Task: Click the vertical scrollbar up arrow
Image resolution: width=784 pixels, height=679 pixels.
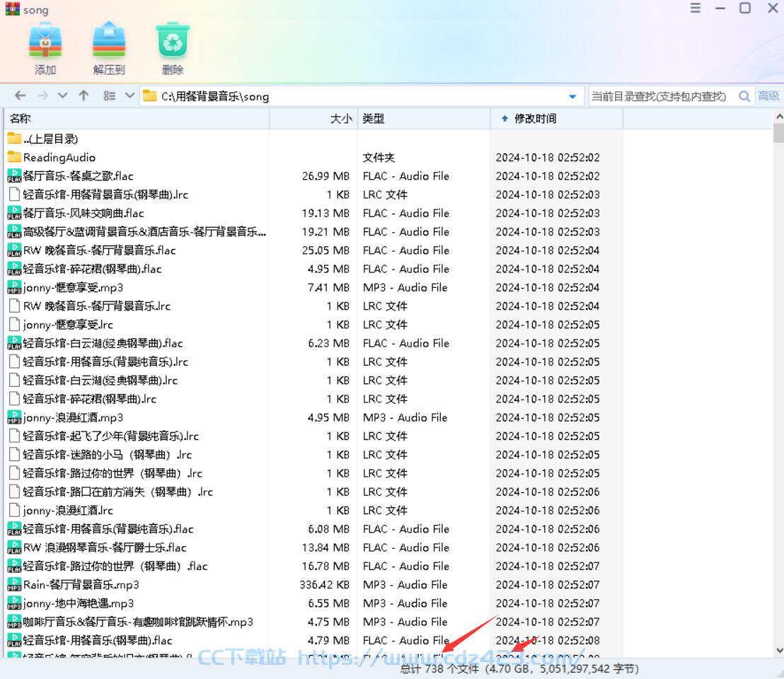Action: (x=778, y=116)
